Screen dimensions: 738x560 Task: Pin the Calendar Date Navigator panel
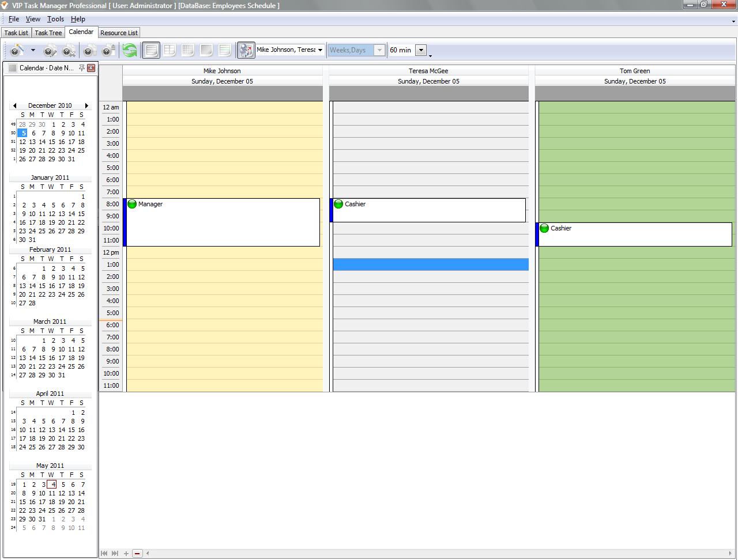pyautogui.click(x=82, y=68)
